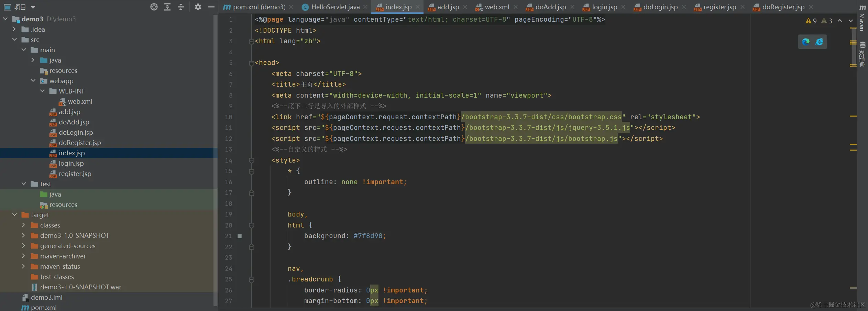The height and width of the screenshot is (311, 868).
Task: Close the login.jsp editor tab
Action: coord(624,7)
